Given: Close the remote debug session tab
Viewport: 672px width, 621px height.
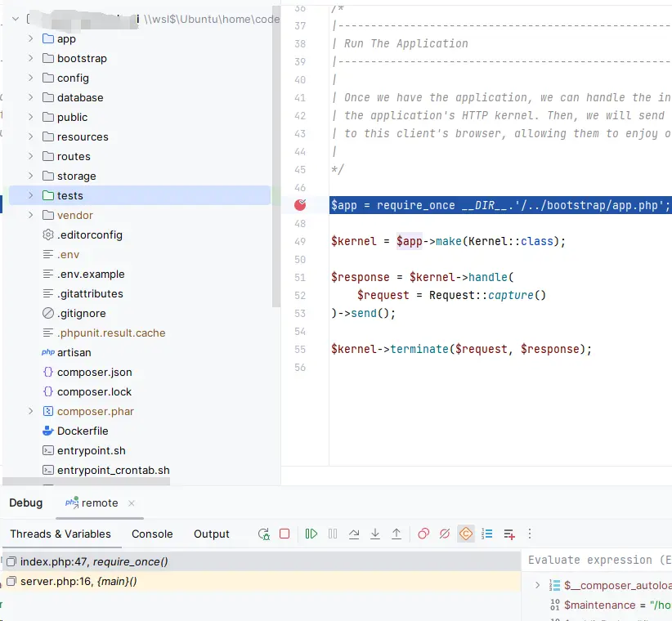Looking at the screenshot, I should click(132, 503).
